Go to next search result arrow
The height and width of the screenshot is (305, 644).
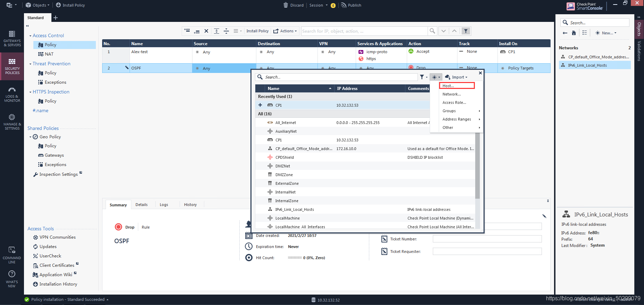point(444,31)
